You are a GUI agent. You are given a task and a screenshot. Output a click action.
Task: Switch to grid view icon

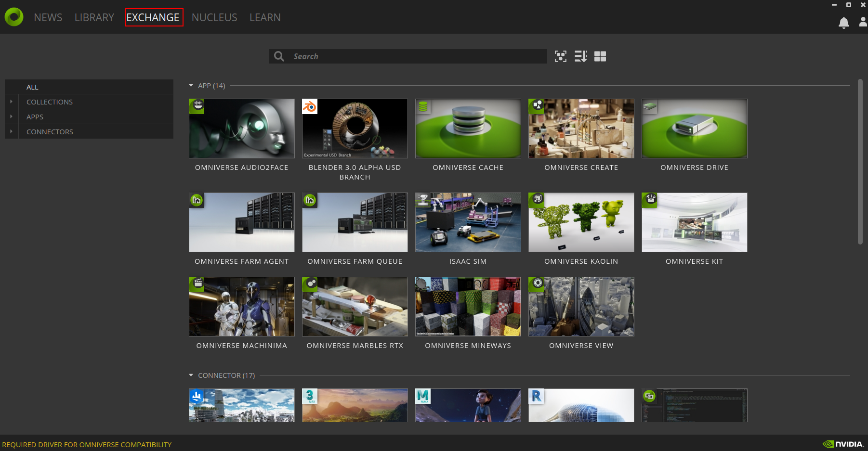click(600, 56)
